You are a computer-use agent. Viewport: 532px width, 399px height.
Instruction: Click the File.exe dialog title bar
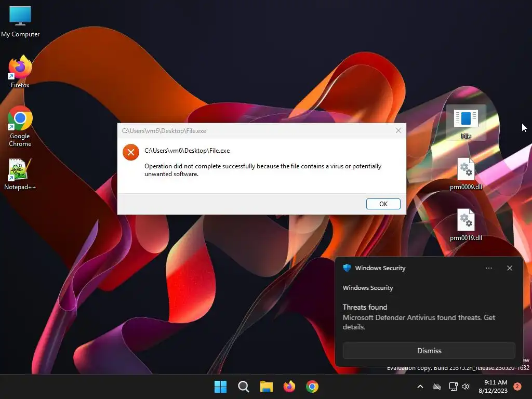[262, 130]
